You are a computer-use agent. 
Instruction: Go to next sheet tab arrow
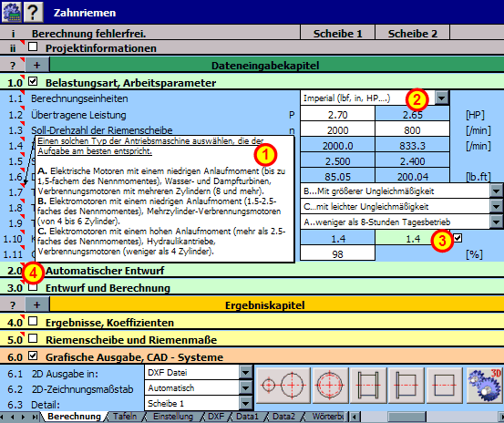point(23,417)
